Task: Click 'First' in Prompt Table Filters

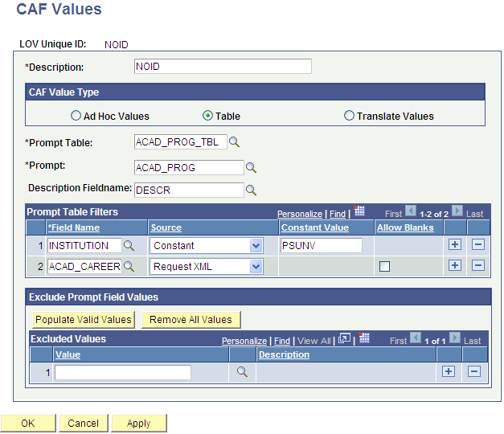Action: click(x=393, y=214)
